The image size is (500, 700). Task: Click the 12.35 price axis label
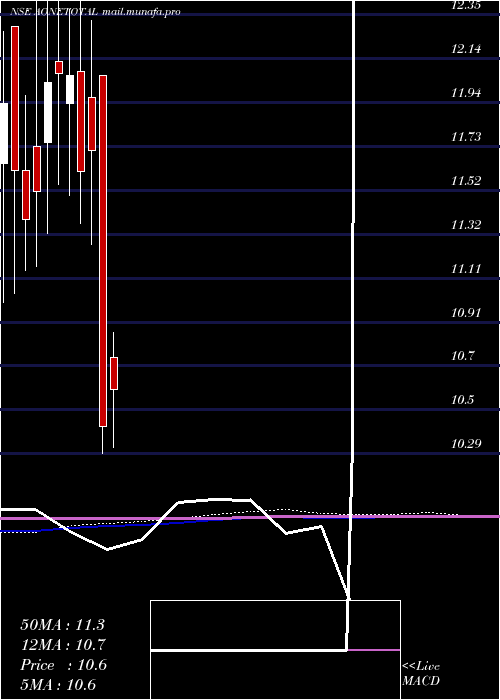467,6
